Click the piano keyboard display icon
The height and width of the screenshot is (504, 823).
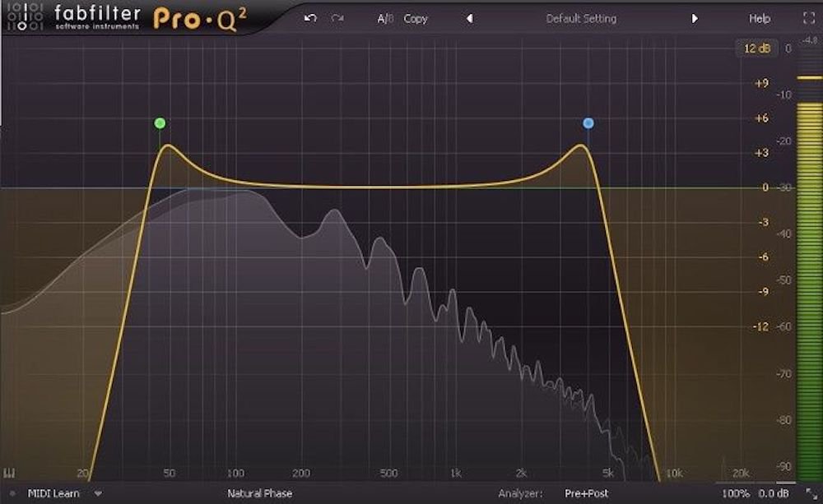pyautogui.click(x=10, y=474)
